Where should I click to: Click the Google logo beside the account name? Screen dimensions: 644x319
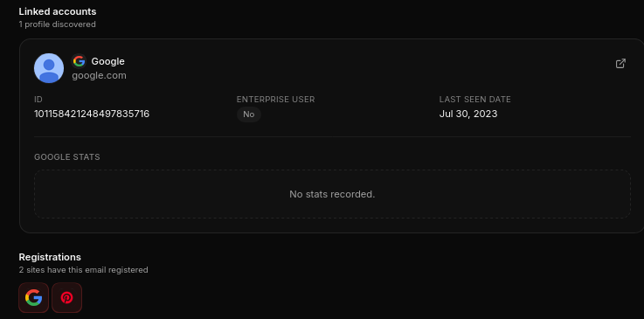point(79,61)
